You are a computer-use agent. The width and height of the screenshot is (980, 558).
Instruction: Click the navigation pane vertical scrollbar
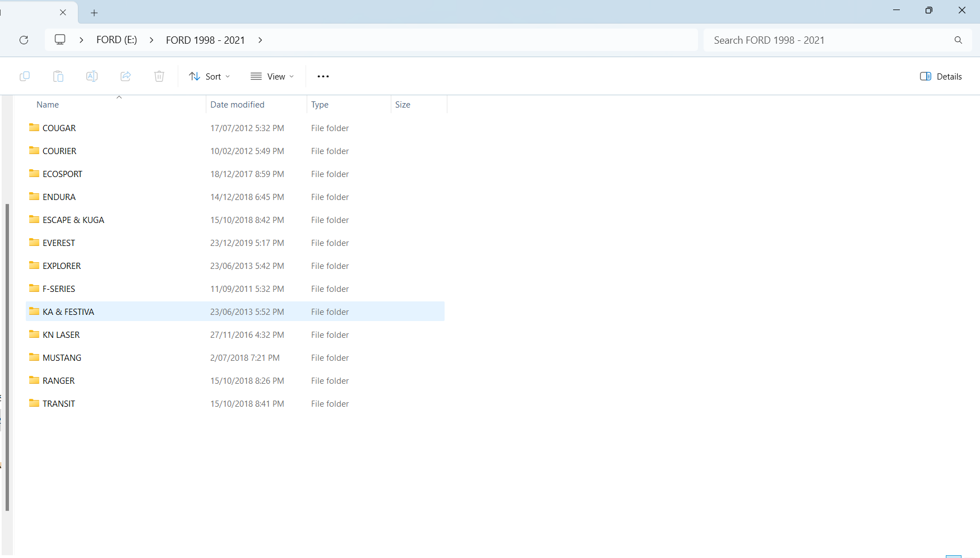7,357
